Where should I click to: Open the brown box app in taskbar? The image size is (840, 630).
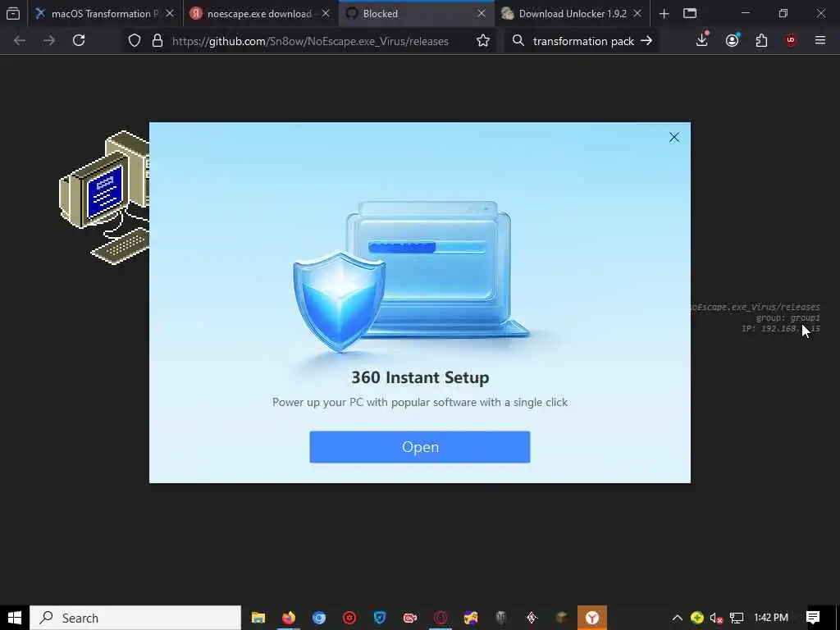tap(561, 618)
